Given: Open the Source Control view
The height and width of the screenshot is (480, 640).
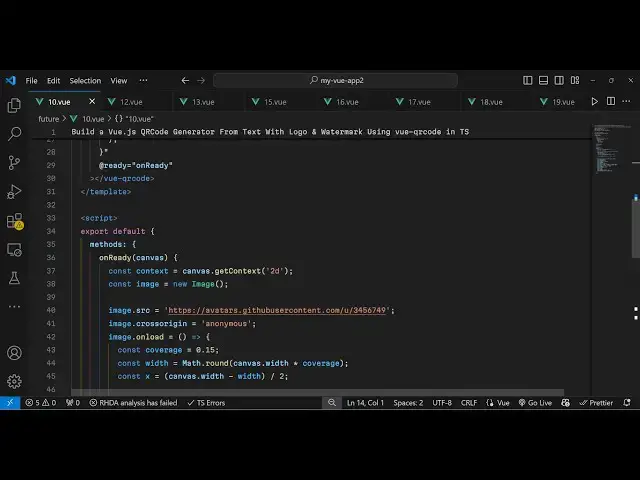Looking at the screenshot, I should pos(14,162).
